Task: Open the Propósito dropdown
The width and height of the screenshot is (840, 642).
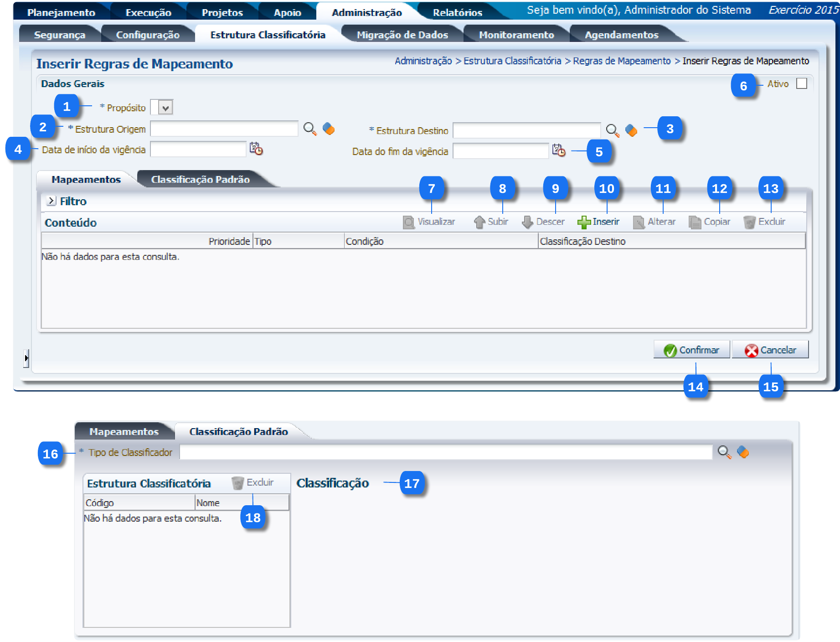Action: [x=165, y=108]
